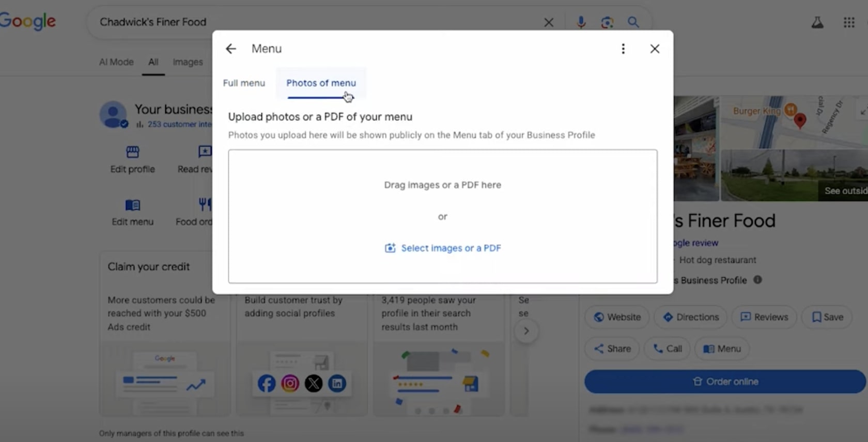This screenshot has width=868, height=442.
Task: Start voice search with the microphone icon
Action: (581, 22)
